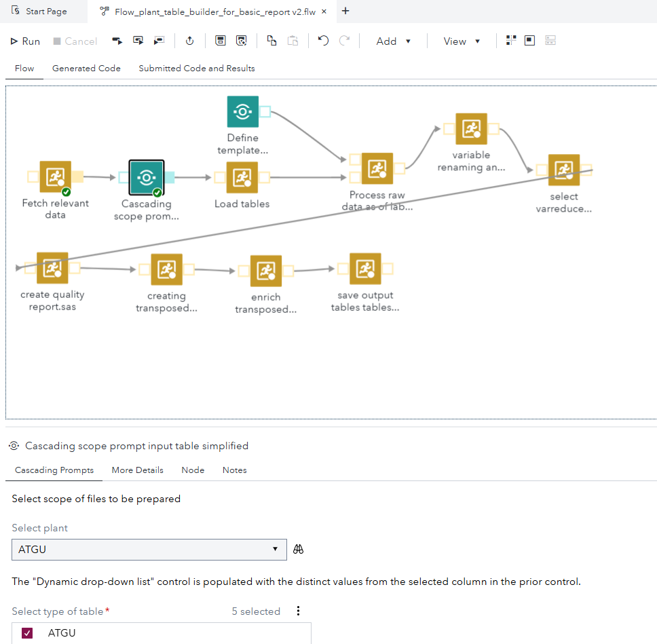The height and width of the screenshot is (644, 657).
Task: Click the redo icon in the toolbar
Action: click(x=344, y=41)
